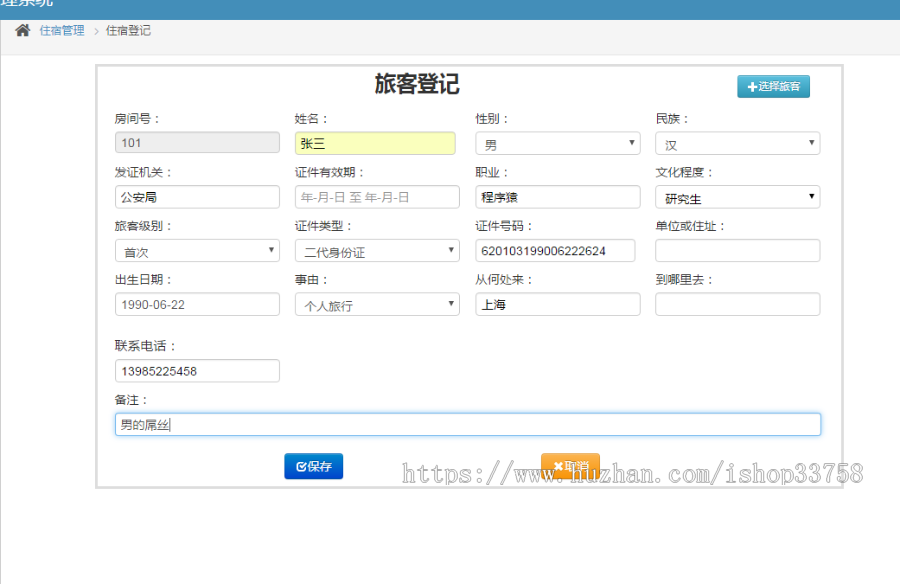Click the 住宿登记 breadcrumb text
Screen dimensions: 900x584
tap(128, 30)
